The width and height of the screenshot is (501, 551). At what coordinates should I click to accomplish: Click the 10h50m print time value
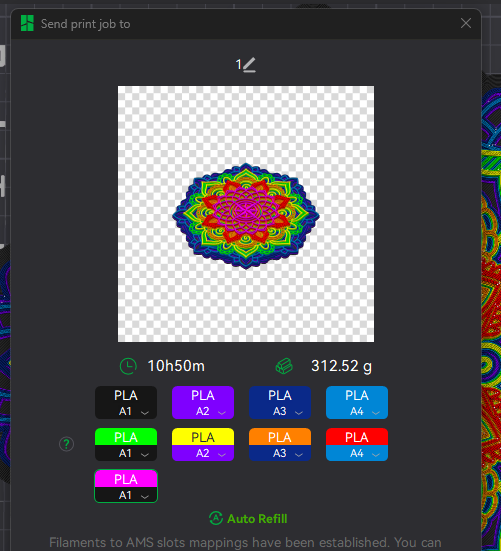[x=176, y=366]
